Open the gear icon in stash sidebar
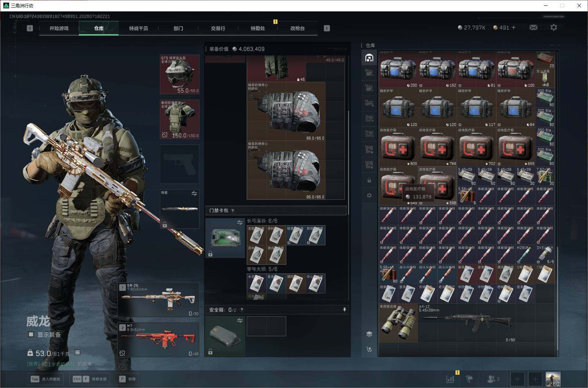Viewport: 588px width, 388px height. click(369, 195)
